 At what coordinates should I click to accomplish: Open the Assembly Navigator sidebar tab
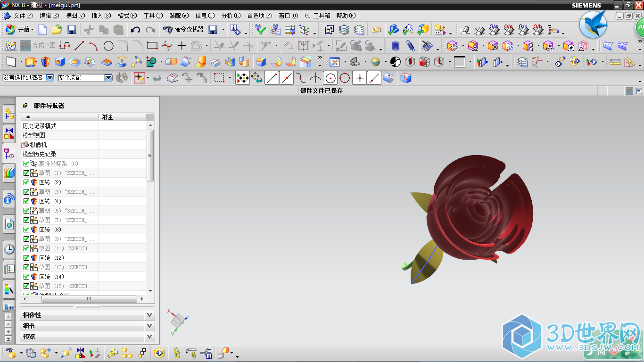click(x=9, y=114)
